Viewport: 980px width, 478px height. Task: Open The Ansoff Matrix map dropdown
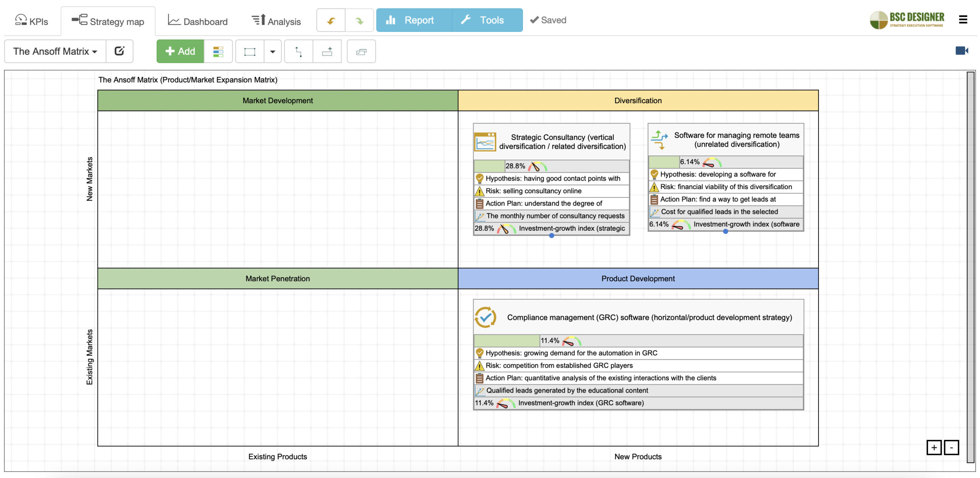pos(55,51)
